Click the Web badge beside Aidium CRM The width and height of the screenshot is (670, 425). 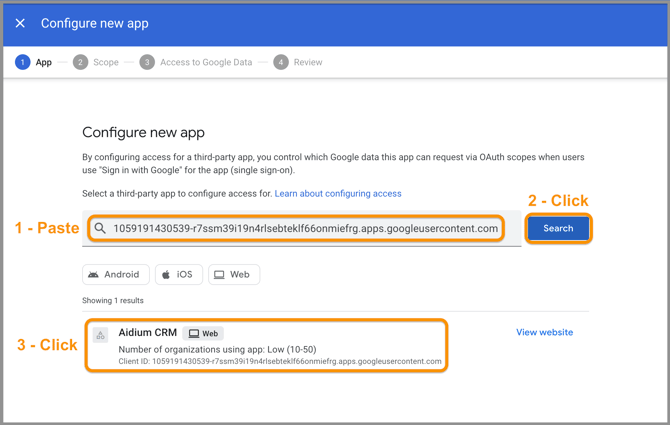pyautogui.click(x=203, y=333)
